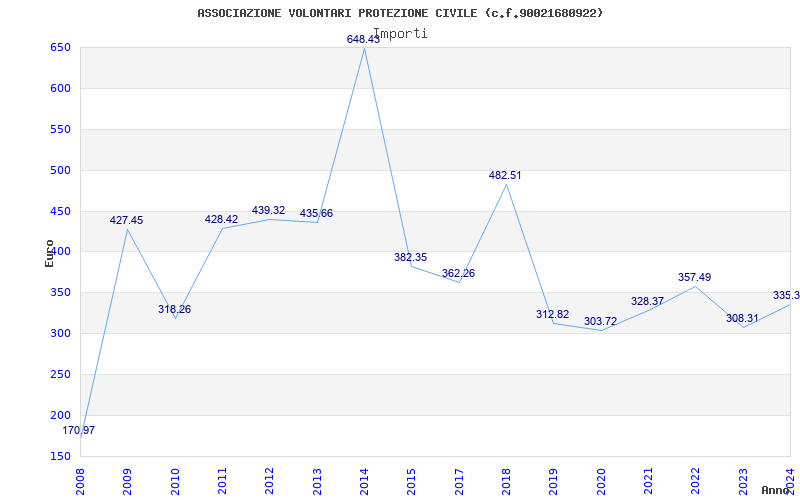Click the 'Importi' subtitle label
Screen dimensions: 800x500
(400, 34)
